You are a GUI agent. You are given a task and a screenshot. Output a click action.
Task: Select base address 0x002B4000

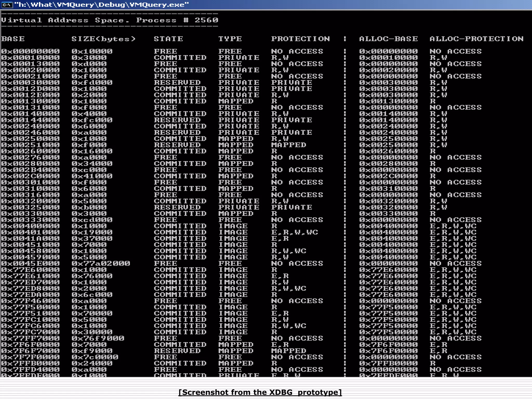coord(31,170)
